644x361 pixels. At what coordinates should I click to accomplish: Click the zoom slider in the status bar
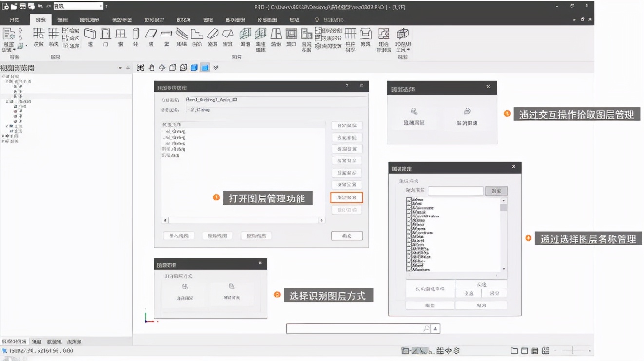573,351
